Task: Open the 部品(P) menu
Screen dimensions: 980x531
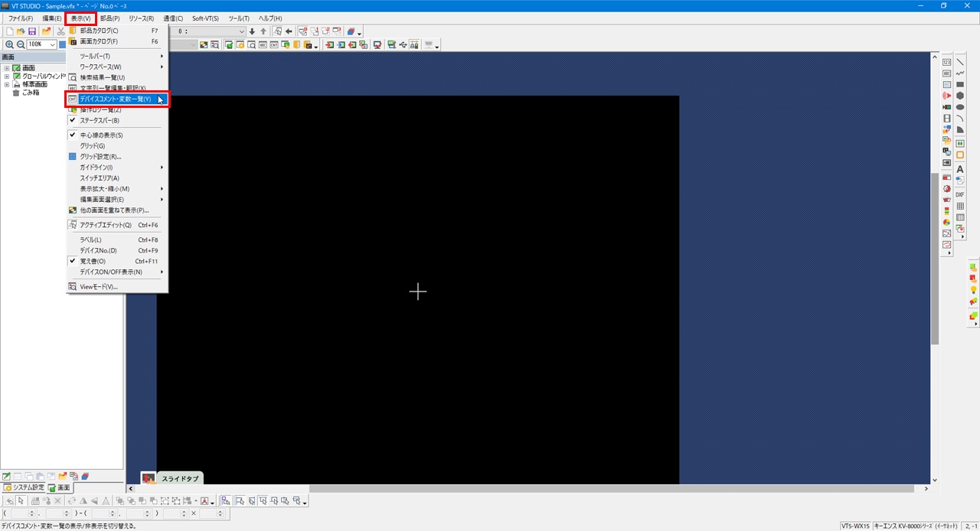Action: tap(109, 18)
